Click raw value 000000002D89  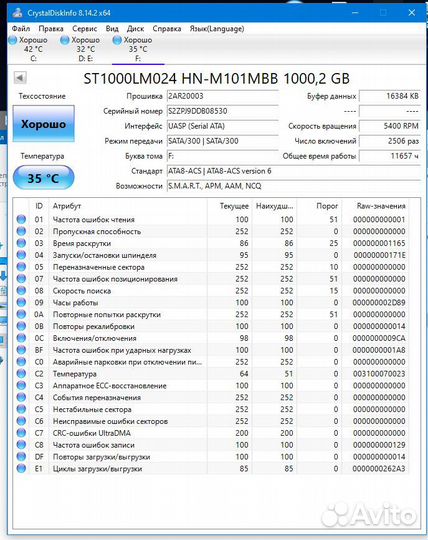379,302
